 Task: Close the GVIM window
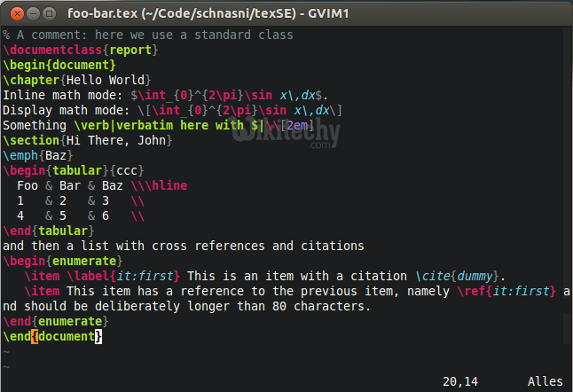coord(12,12)
